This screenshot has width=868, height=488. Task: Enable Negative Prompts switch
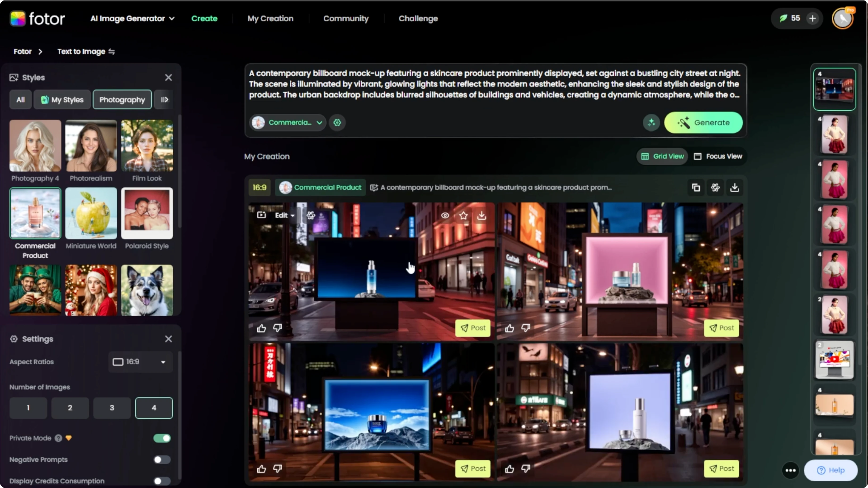coord(162,460)
